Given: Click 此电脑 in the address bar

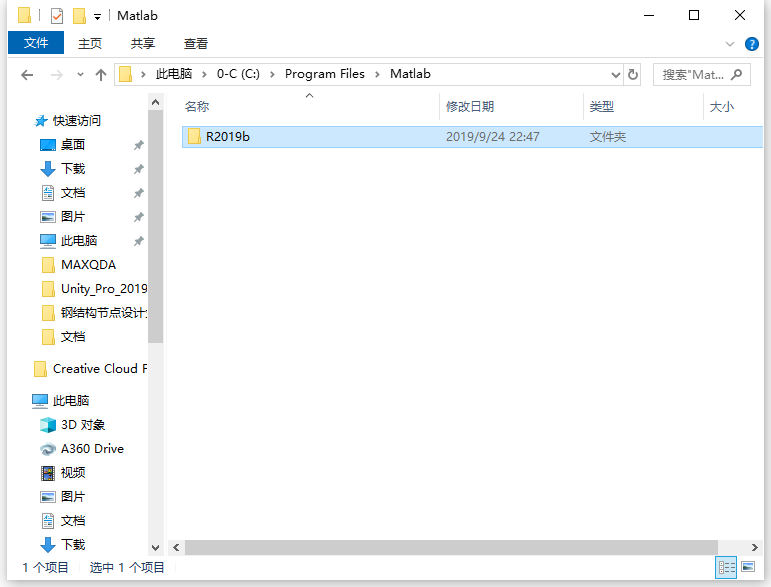Looking at the screenshot, I should 174,74.
